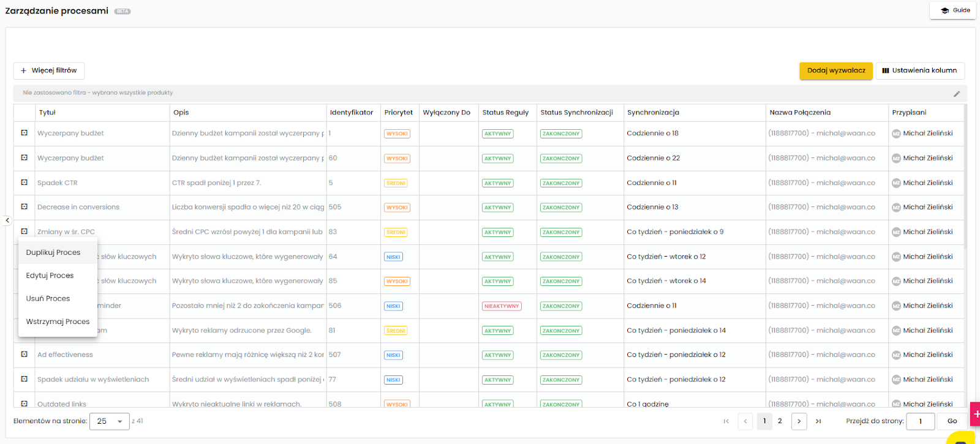980x444 pixels.
Task: Focus the Przejdź do strony page input
Action: click(921, 421)
